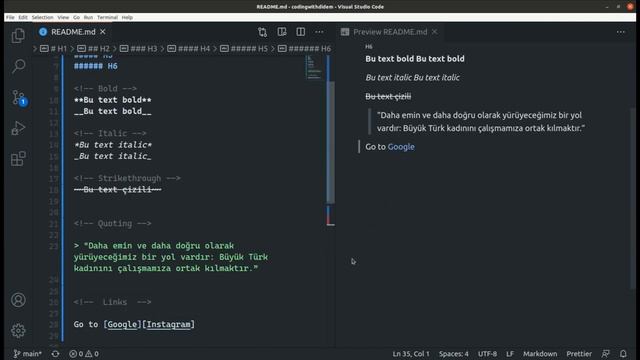This screenshot has height=360, width=640.
Task: Open the Explorer view in activity bar
Action: pos(18,36)
